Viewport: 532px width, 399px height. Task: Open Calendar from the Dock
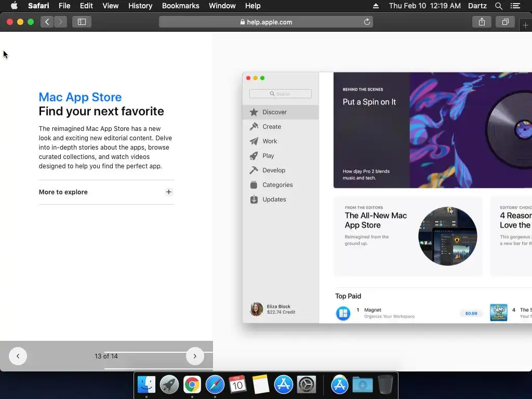237,385
